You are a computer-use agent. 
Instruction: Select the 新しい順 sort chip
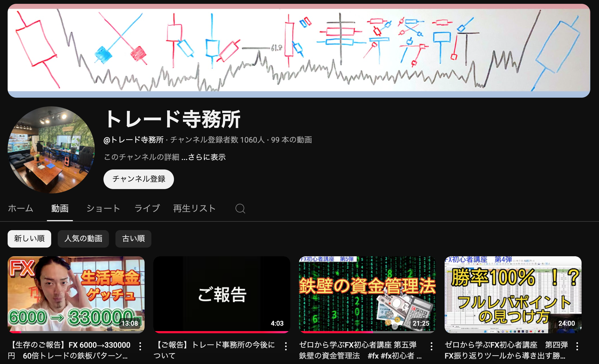[x=29, y=239]
